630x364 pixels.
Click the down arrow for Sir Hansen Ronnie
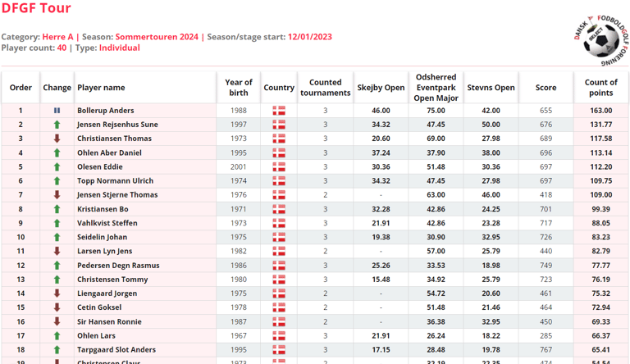[x=57, y=321]
